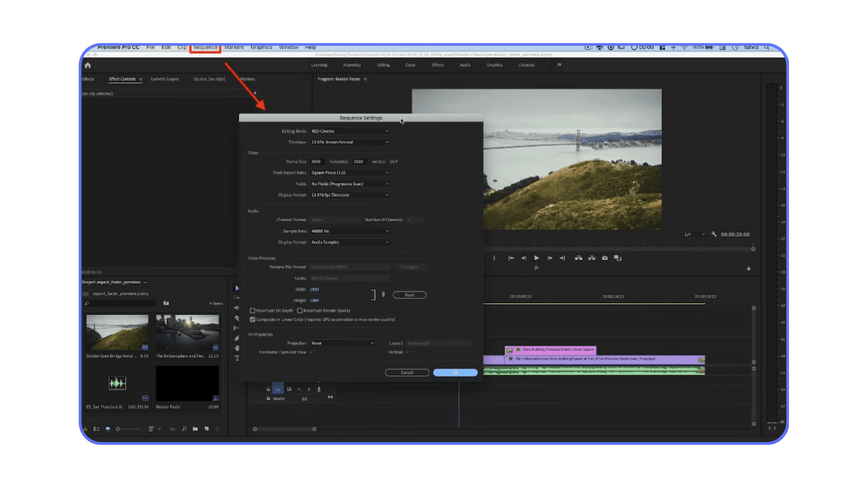The height and width of the screenshot is (488, 868).
Task: Click the Go to Out point button
Action: pyautogui.click(x=562, y=258)
